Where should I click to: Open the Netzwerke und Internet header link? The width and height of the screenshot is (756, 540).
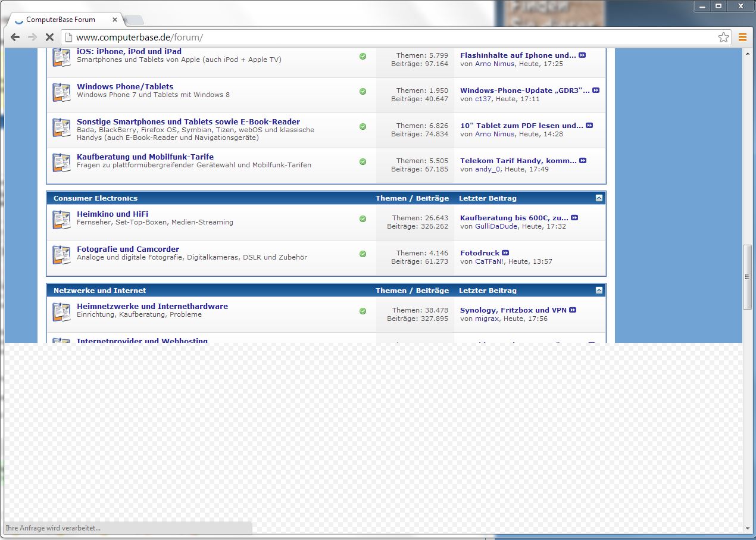[x=99, y=291]
